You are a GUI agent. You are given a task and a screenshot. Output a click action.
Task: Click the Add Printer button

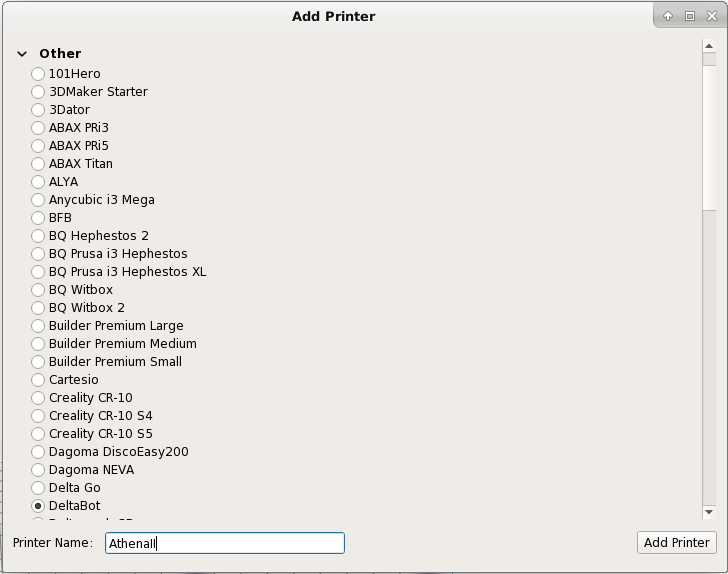676,542
